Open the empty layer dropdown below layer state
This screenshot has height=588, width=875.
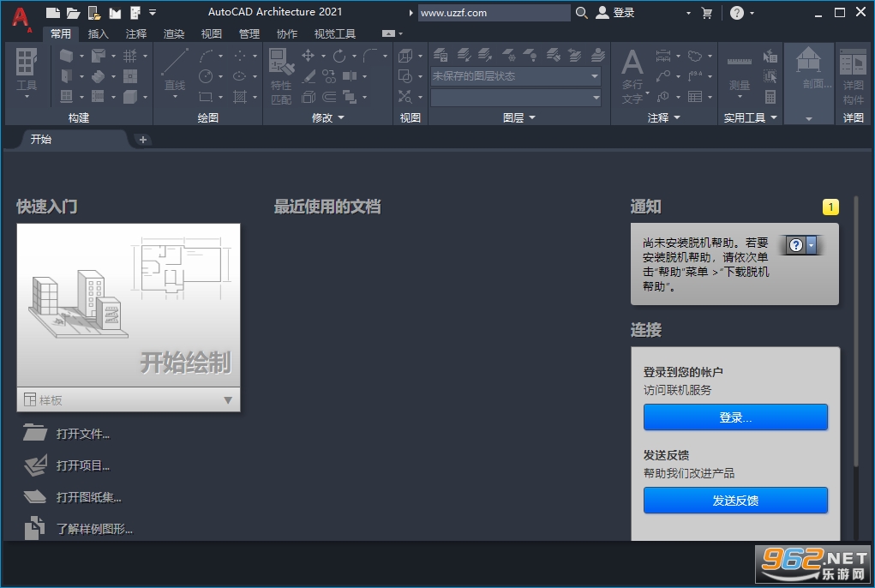516,98
